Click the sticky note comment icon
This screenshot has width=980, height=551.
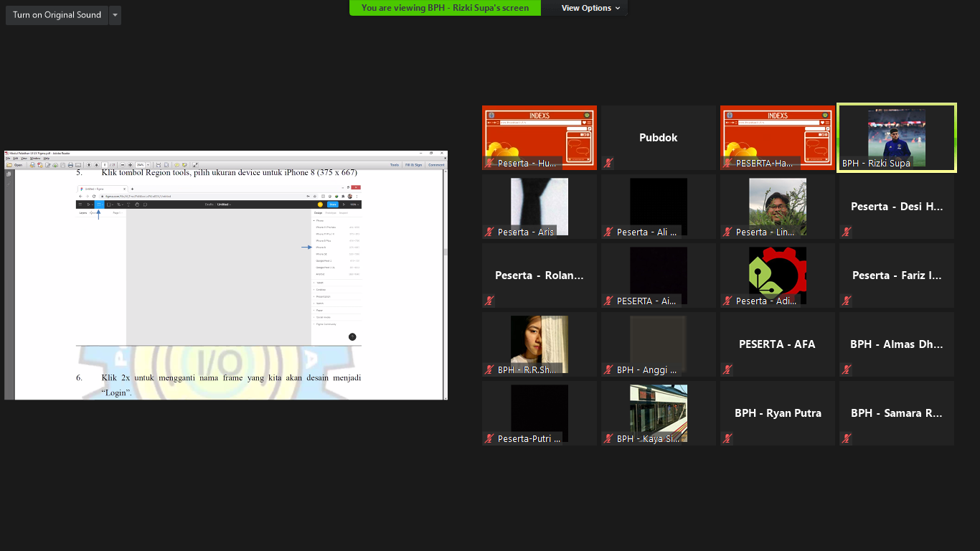pos(176,165)
